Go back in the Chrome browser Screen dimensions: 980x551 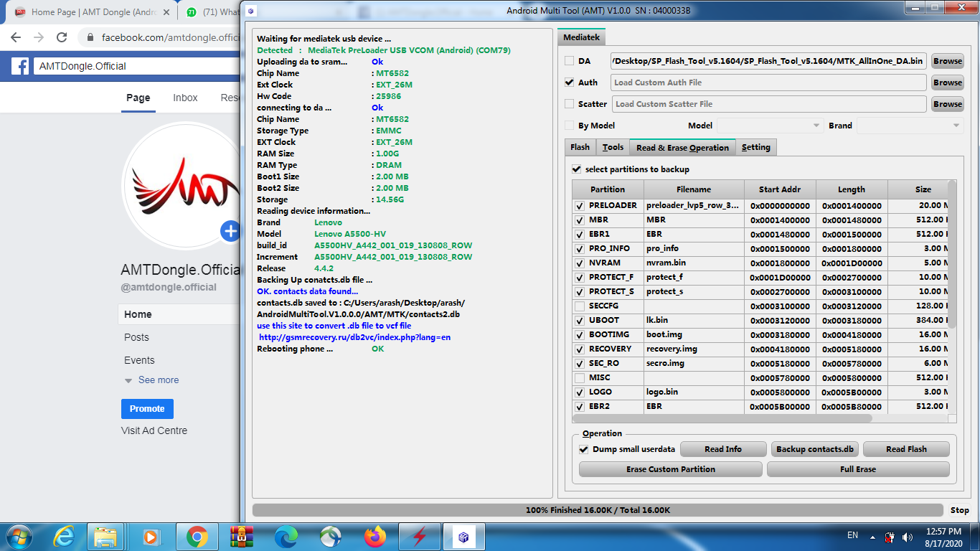16,37
